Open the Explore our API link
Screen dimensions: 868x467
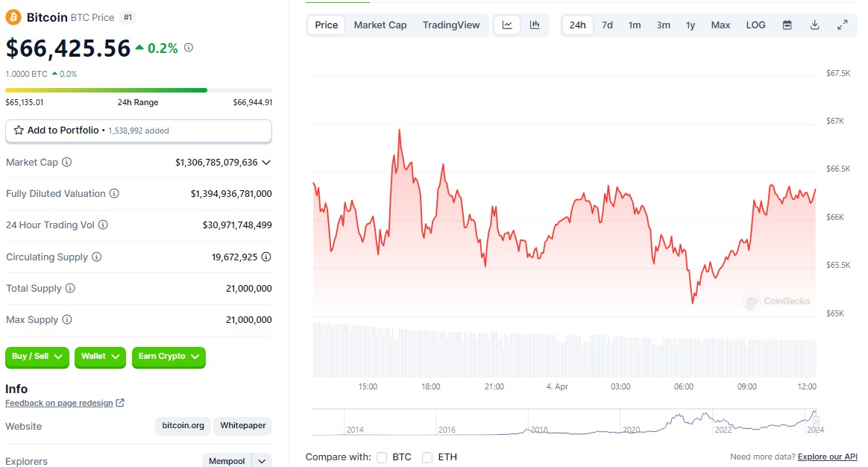[828, 457]
